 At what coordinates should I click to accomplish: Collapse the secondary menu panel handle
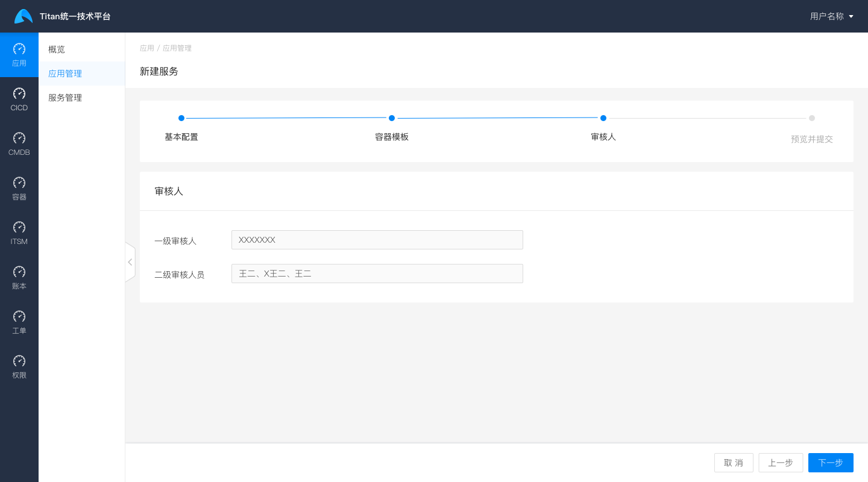click(x=130, y=262)
